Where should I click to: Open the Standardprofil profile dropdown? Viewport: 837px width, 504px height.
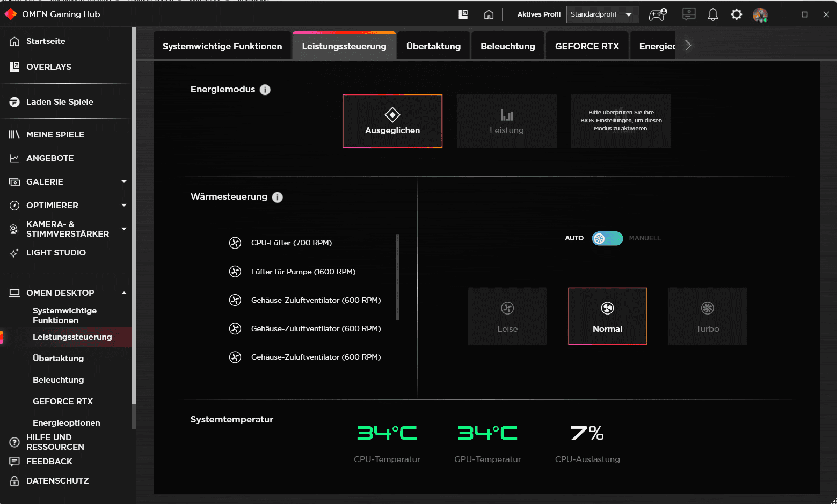tap(602, 14)
